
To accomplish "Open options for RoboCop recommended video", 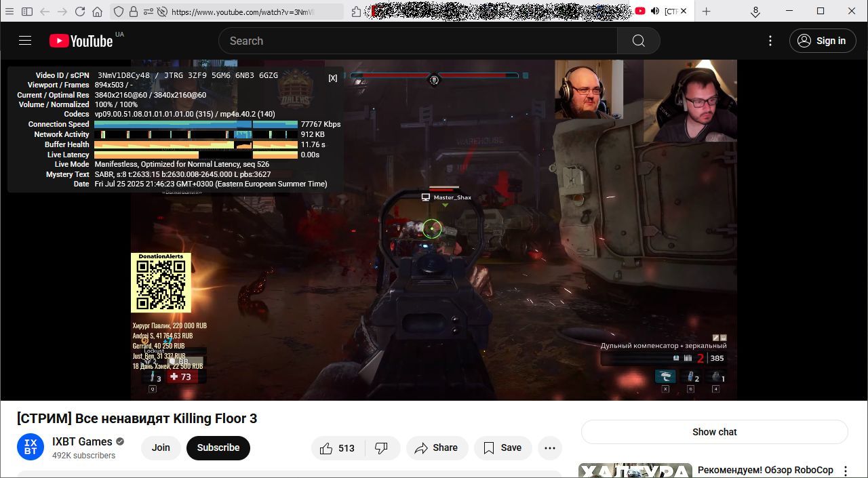I will tap(846, 471).
